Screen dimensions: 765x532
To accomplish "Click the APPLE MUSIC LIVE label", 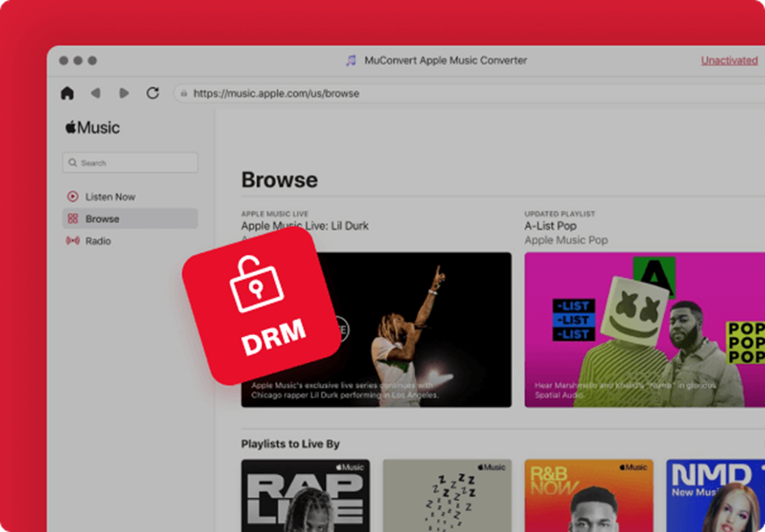I will coord(275,214).
